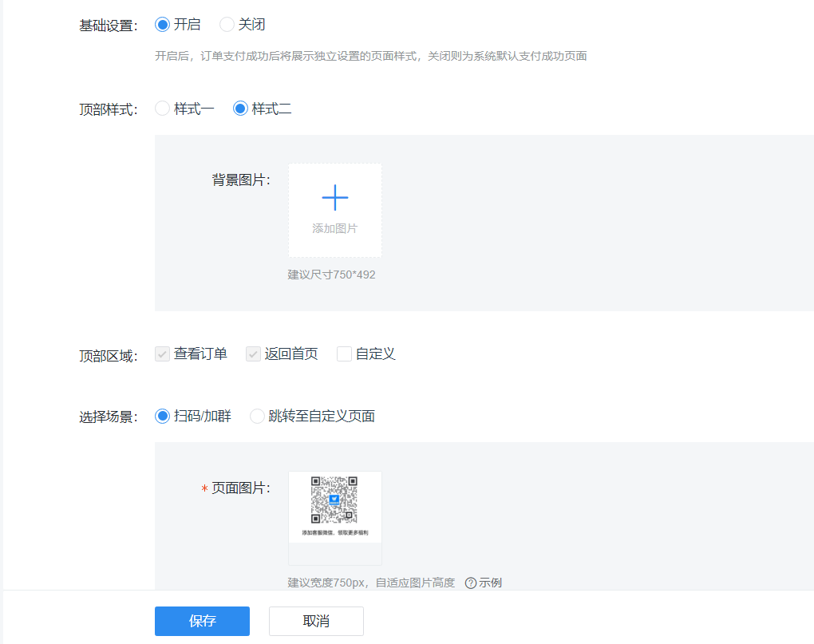Select the 开启 radio option
814x644 pixels.
[163, 25]
